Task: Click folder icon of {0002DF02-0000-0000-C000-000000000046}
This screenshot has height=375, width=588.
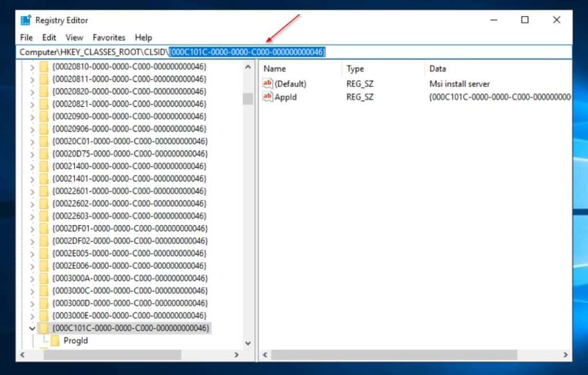Action: point(44,241)
